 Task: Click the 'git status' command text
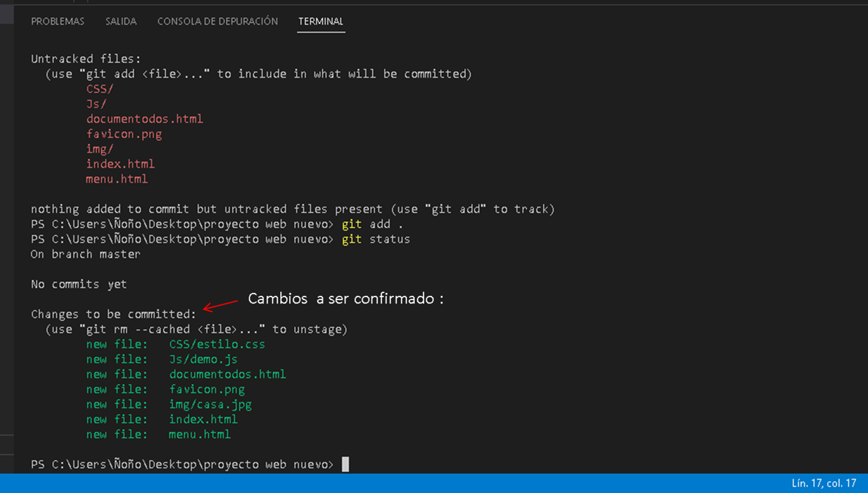click(x=376, y=239)
